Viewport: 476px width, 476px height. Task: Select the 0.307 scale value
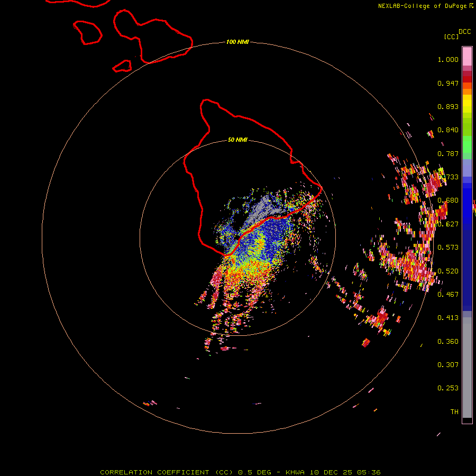click(448, 365)
